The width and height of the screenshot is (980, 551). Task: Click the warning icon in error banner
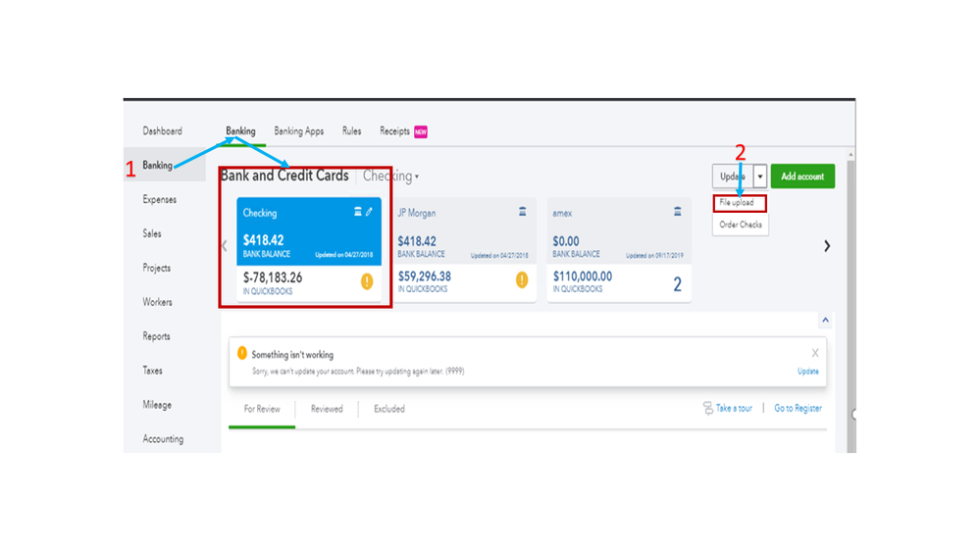[242, 353]
